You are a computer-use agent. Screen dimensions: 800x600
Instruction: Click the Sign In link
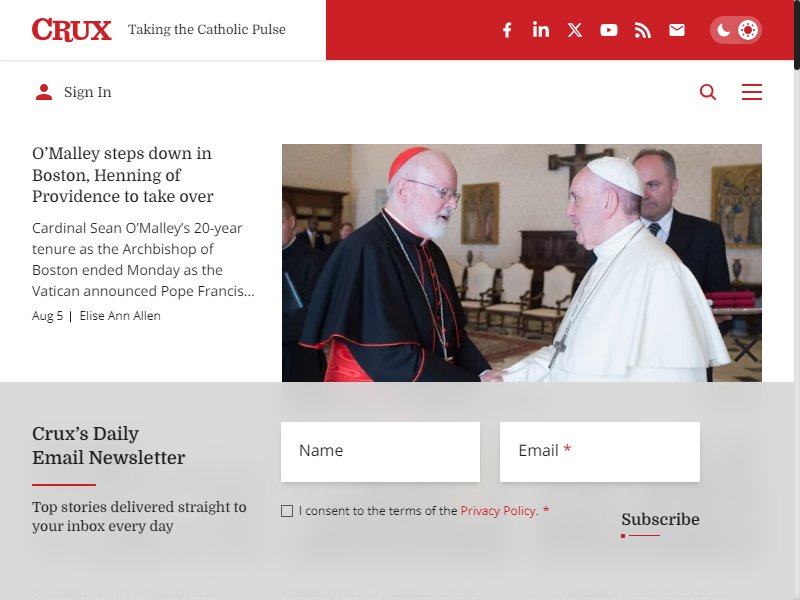87,92
